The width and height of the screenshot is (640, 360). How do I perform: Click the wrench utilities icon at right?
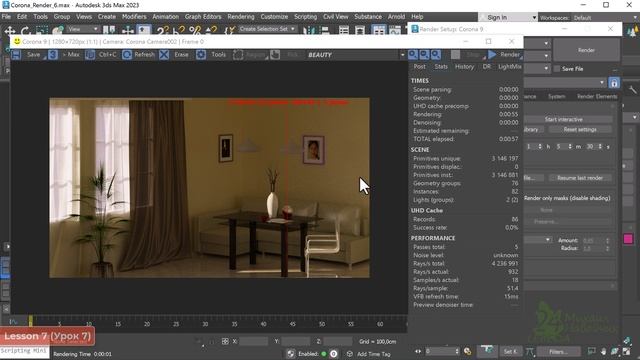[632, 90]
